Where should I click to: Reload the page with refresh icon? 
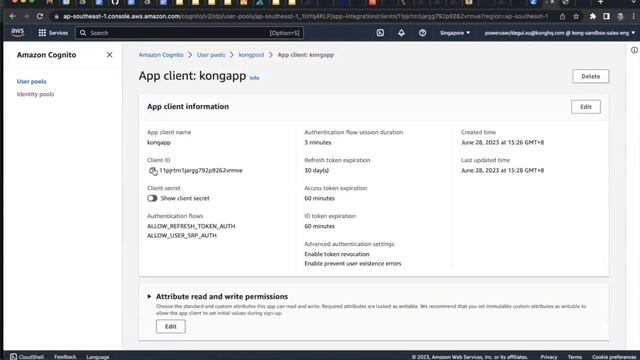point(40,16)
